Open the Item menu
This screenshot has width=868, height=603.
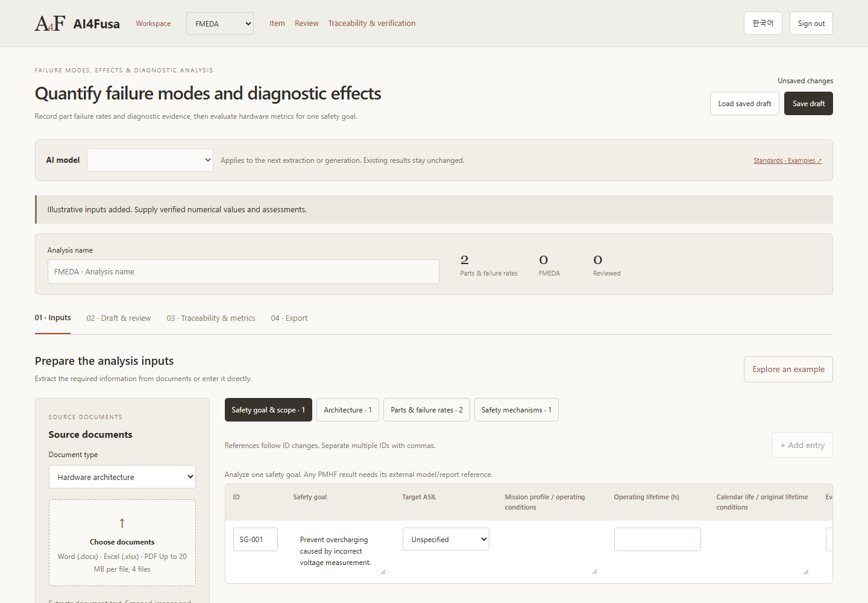pyautogui.click(x=277, y=24)
